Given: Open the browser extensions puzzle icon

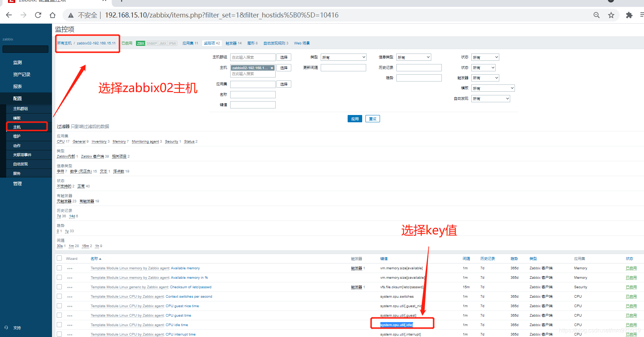Looking at the screenshot, I should click(x=629, y=15).
